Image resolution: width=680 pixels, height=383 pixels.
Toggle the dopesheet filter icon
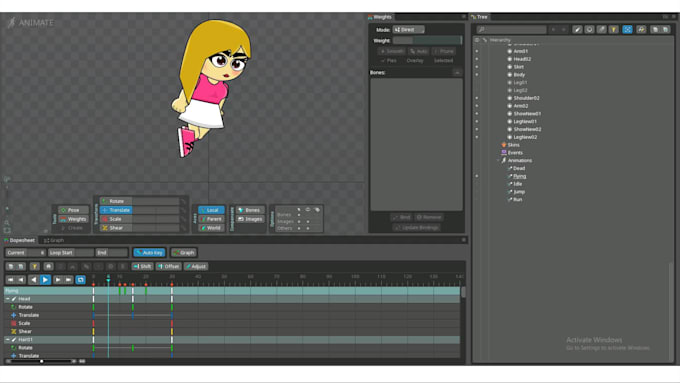point(34,266)
